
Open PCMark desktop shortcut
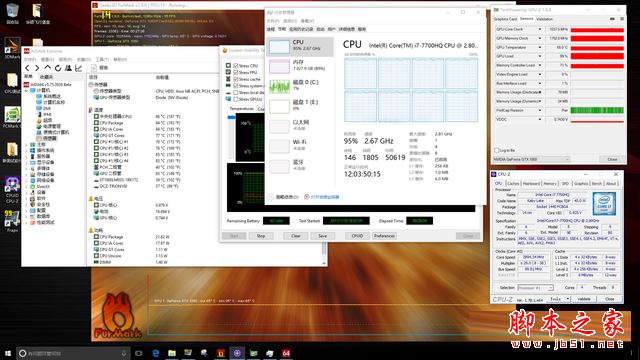tap(12, 118)
